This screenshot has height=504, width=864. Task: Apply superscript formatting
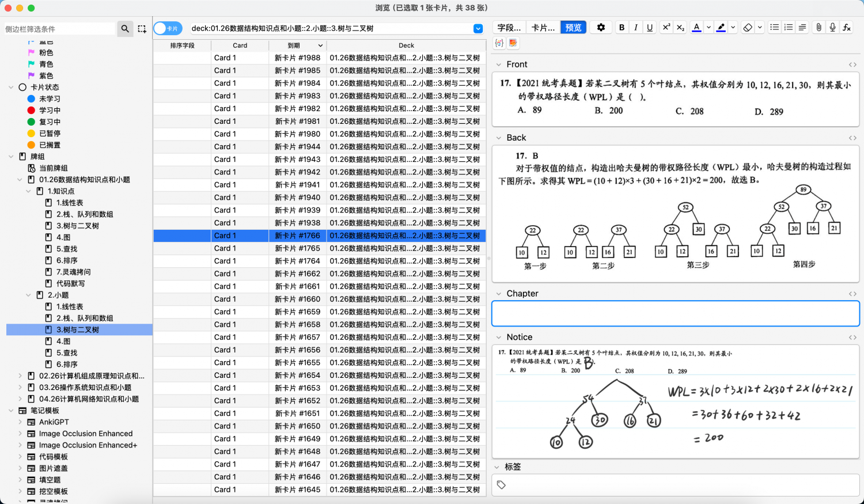tap(666, 27)
